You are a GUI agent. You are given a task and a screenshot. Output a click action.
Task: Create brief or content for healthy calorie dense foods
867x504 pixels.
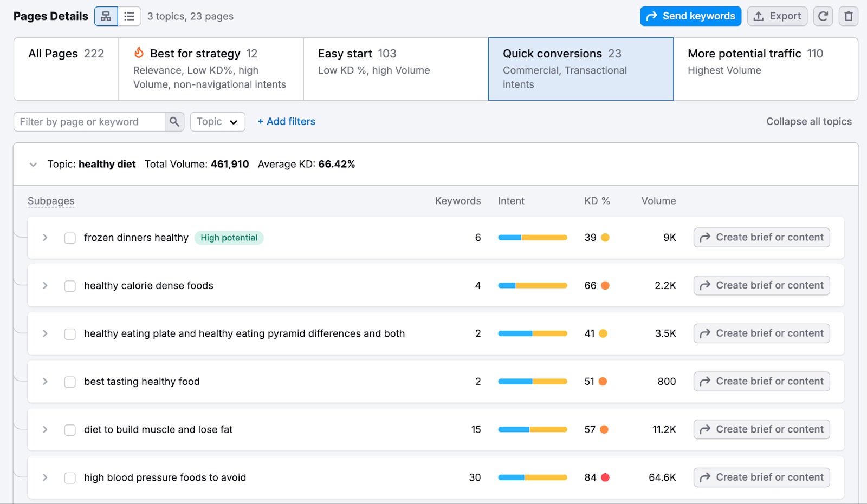tap(761, 285)
